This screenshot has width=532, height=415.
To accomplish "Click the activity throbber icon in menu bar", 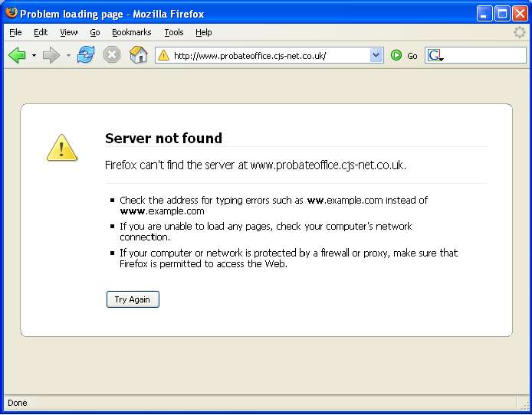I will (x=520, y=32).
